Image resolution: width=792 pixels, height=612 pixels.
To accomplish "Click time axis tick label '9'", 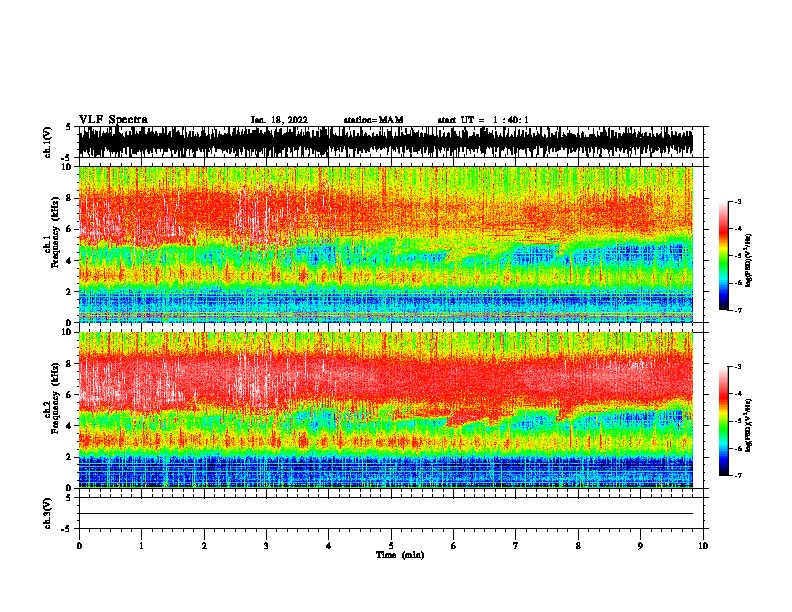I will pos(640,546).
